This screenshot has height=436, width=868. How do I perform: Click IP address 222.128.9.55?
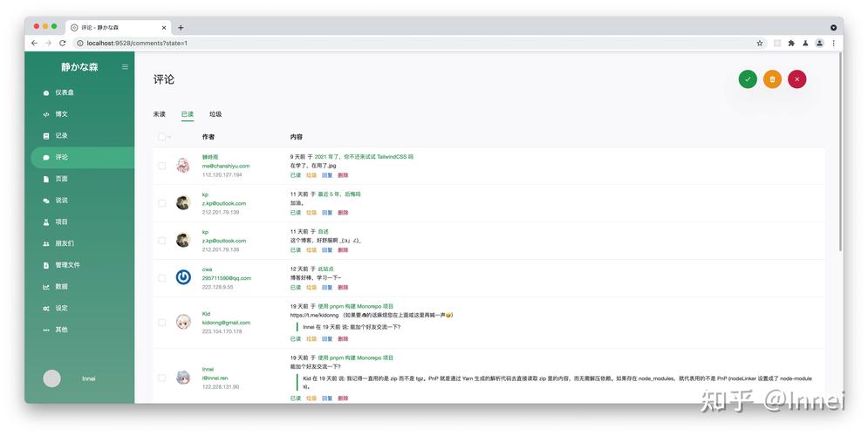pyautogui.click(x=217, y=287)
